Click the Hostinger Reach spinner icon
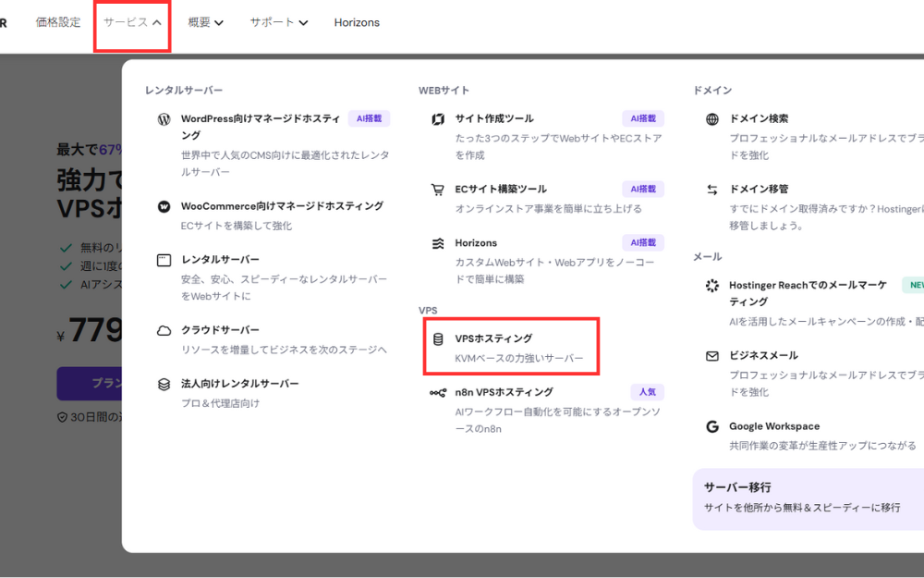924x578 pixels. tap(712, 286)
